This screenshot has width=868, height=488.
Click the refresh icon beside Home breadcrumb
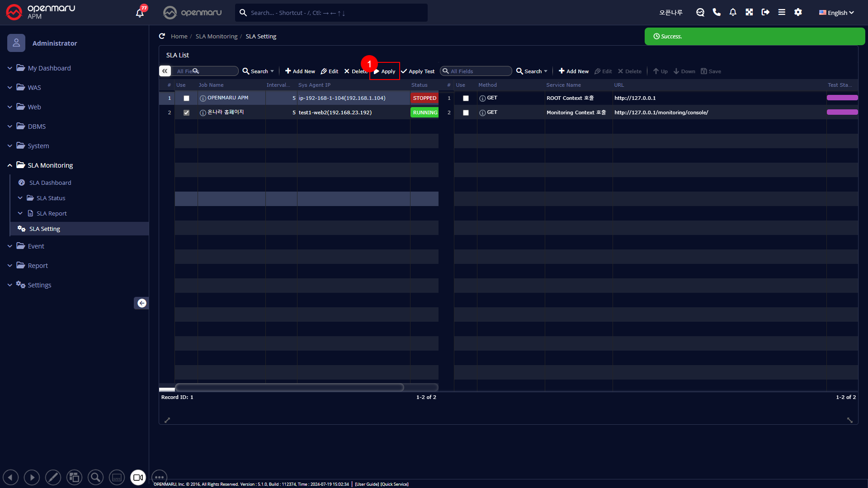[x=162, y=36]
